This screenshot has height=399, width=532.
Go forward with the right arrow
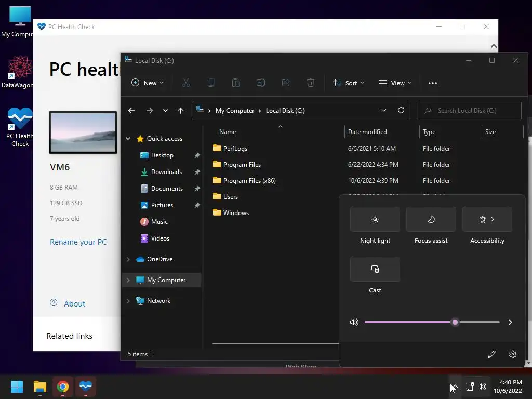pos(149,111)
